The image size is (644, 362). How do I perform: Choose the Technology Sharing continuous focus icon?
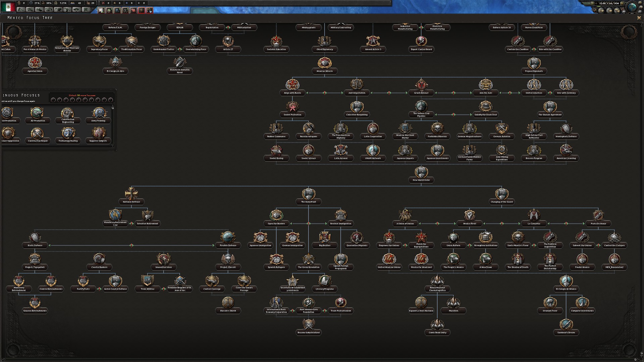coord(68,133)
